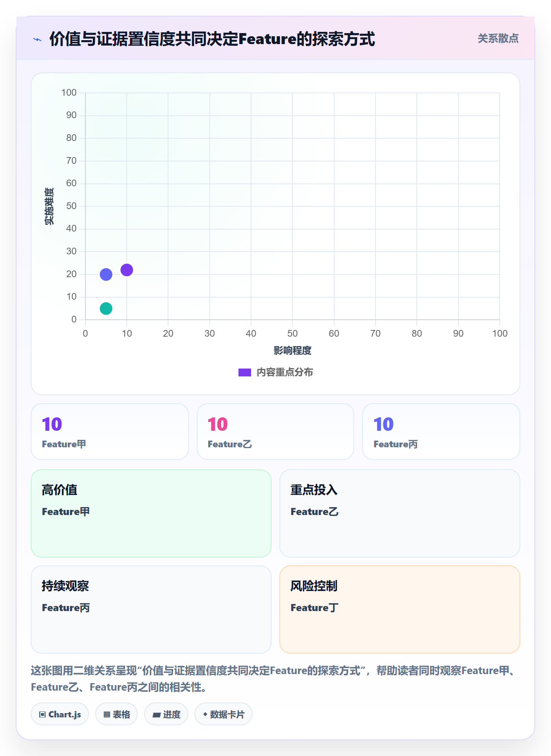Select the 关系散点 label in header
Image resolution: width=551 pixels, height=756 pixels.
point(498,39)
